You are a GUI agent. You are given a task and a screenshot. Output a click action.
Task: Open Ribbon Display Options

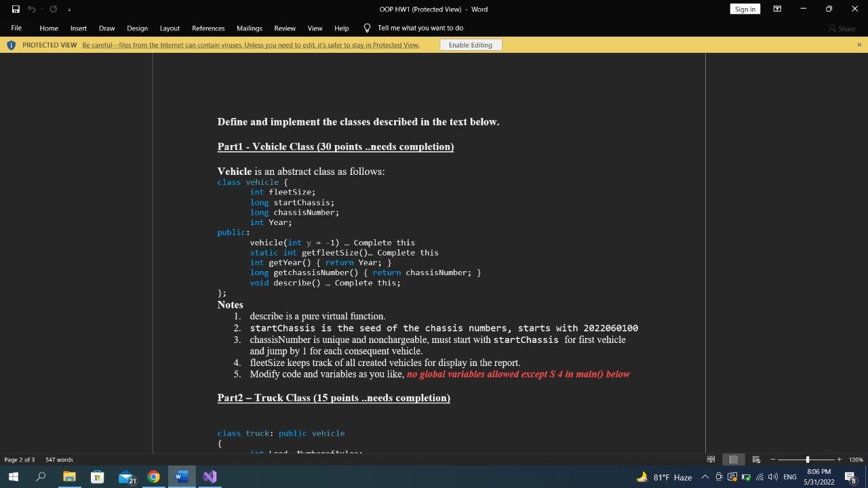point(777,9)
